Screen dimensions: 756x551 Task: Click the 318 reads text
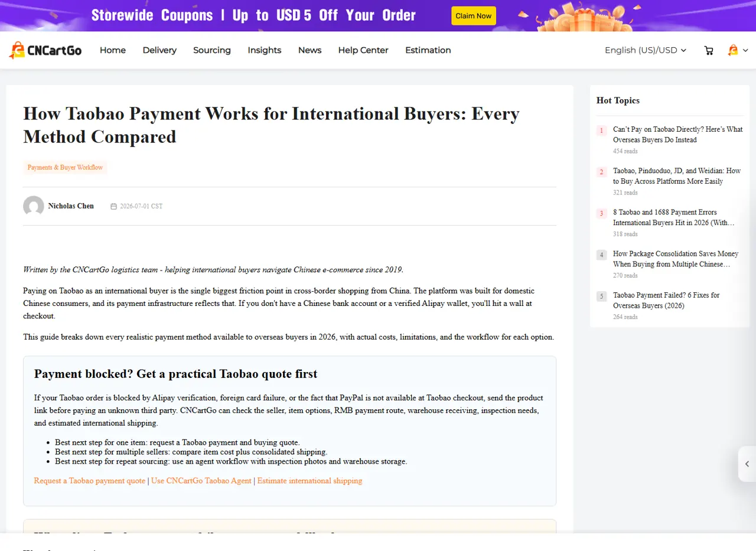coord(625,234)
